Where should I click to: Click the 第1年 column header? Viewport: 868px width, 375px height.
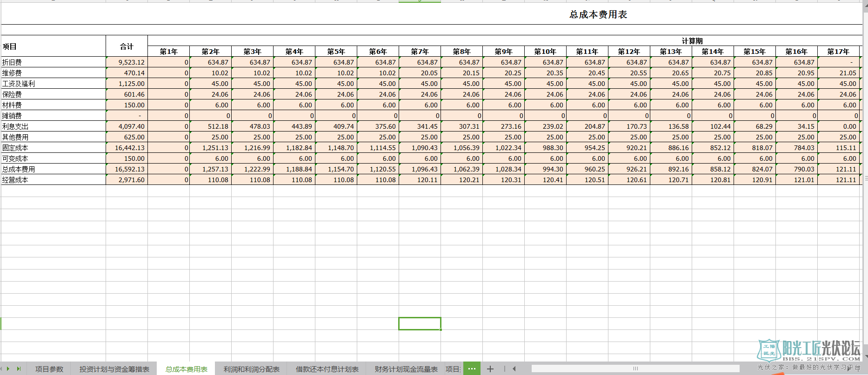168,52
